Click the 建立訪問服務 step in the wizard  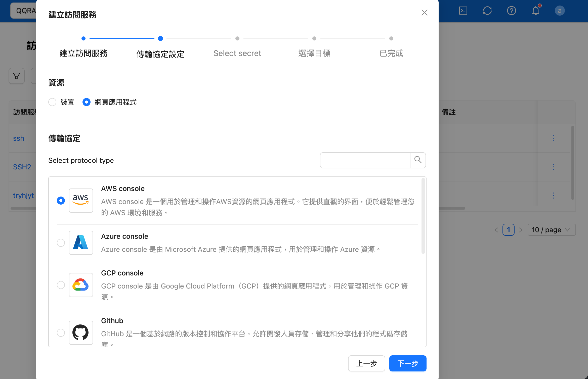[83, 53]
